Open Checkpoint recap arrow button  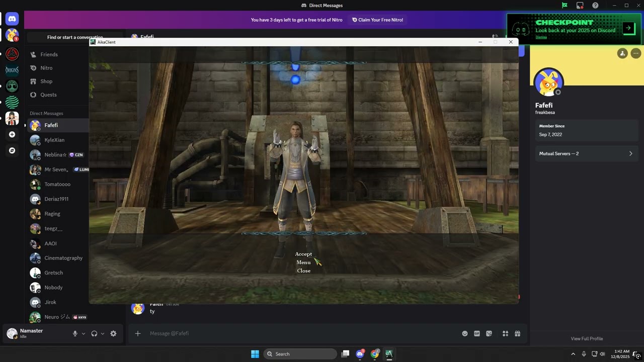(628, 28)
